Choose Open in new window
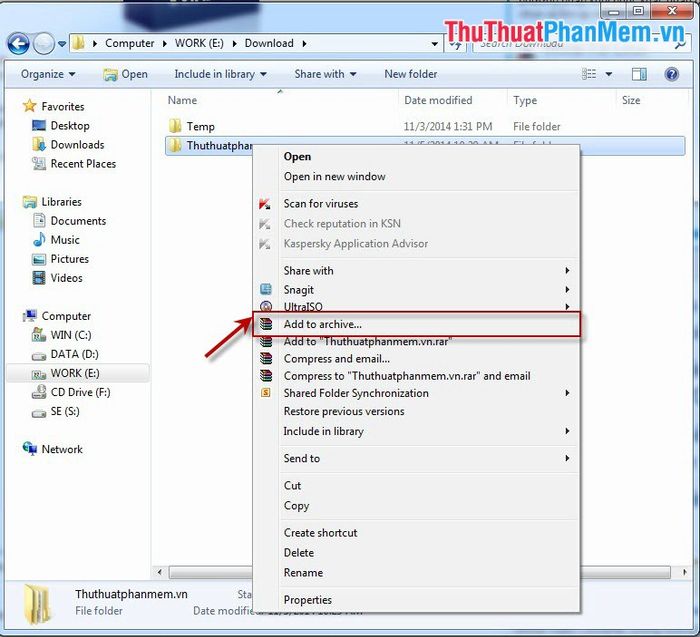700x637 pixels. tap(334, 176)
